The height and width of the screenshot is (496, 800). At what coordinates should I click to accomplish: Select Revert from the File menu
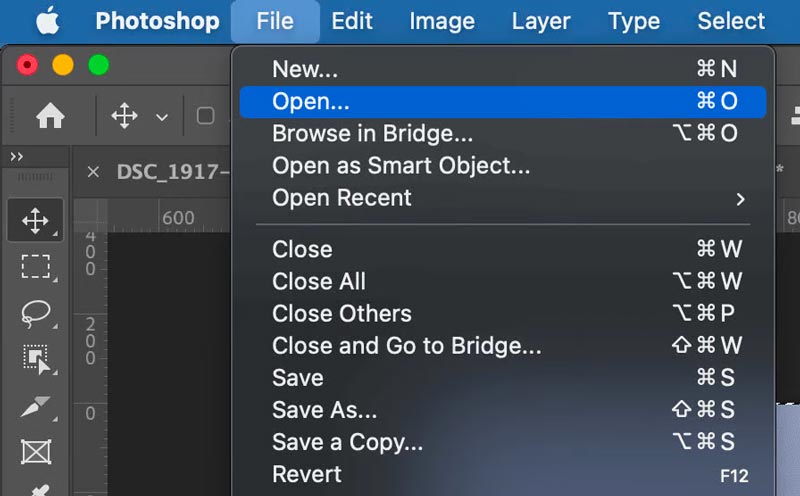click(x=503, y=475)
